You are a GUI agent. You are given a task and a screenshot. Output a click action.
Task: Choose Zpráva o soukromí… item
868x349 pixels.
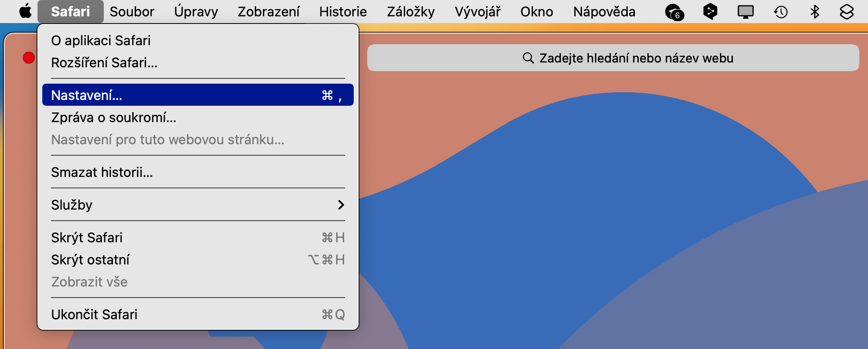(x=198, y=117)
